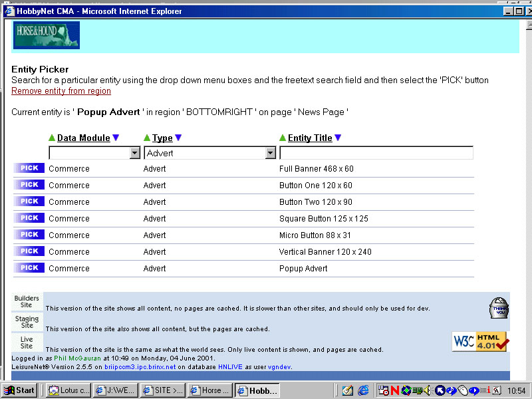Open Phil McGauran user link
Screen dimensions: 532x399
point(77,358)
